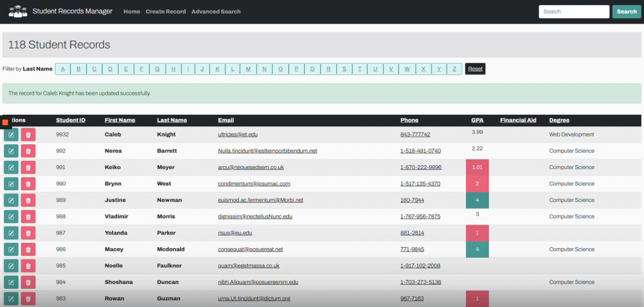Edit the record for Shoshana Duncan
Screen dimensions: 644x307
pyautogui.click(x=11, y=283)
